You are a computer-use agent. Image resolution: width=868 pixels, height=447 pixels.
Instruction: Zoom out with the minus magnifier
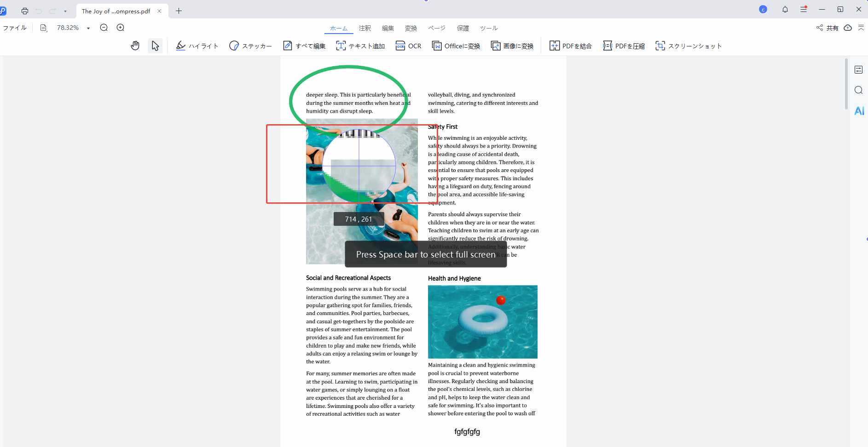pyautogui.click(x=104, y=28)
